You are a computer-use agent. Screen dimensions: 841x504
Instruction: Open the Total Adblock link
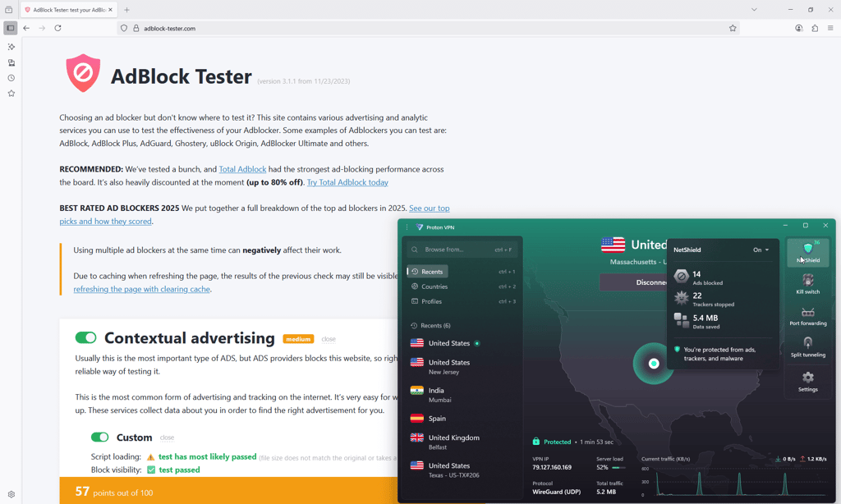pyautogui.click(x=242, y=169)
